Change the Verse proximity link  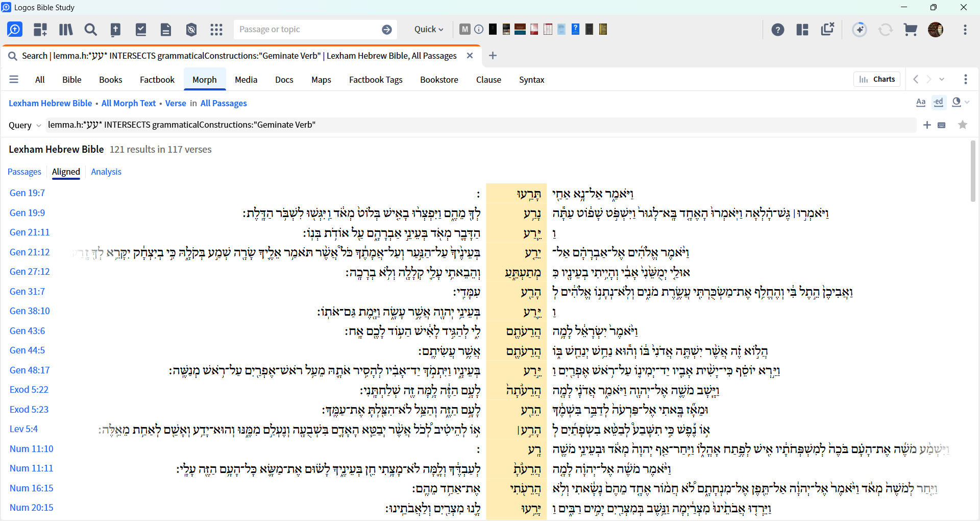coord(176,103)
